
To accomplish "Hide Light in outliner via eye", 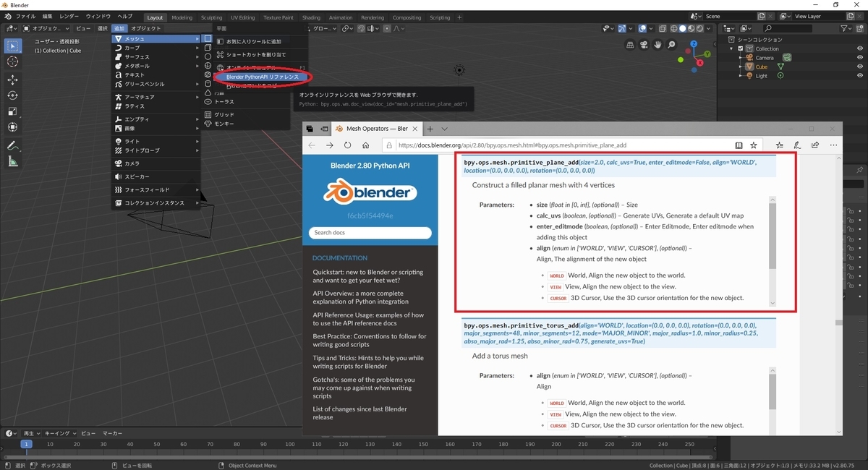I will point(860,75).
